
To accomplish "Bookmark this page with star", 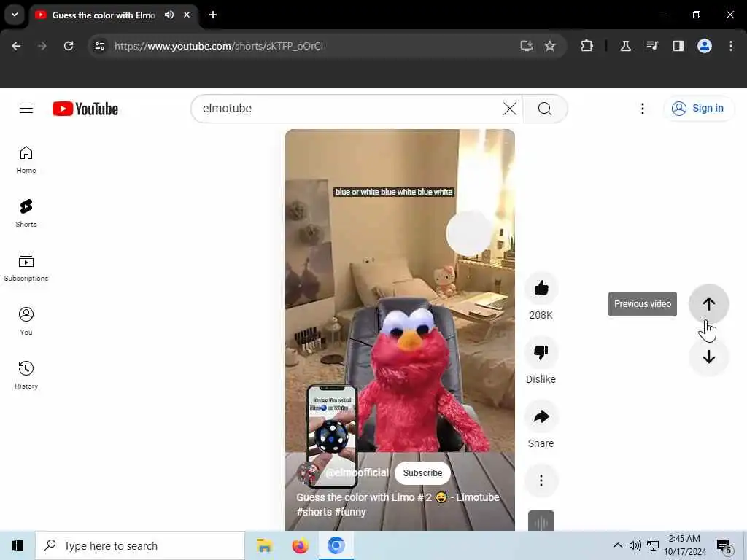I will coord(550,46).
